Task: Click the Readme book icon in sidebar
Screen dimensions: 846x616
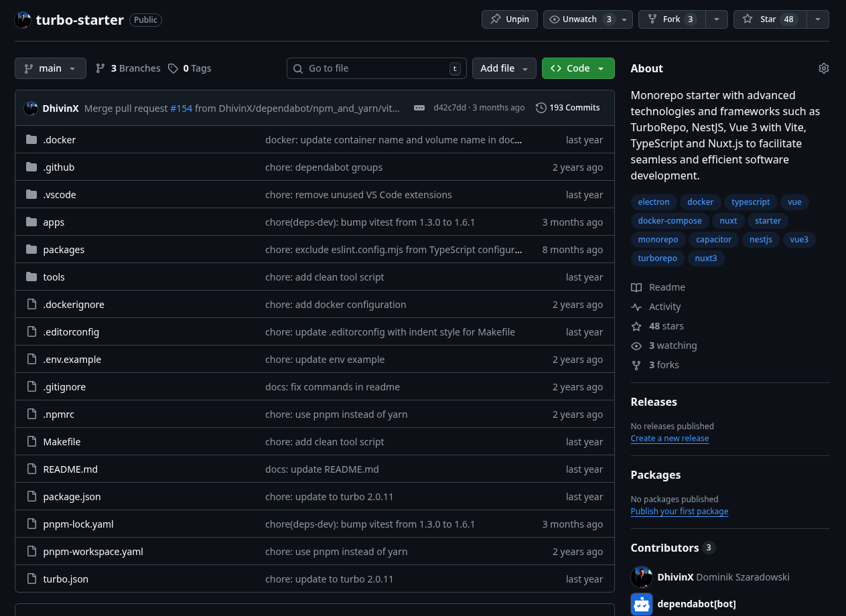Action: pos(636,287)
